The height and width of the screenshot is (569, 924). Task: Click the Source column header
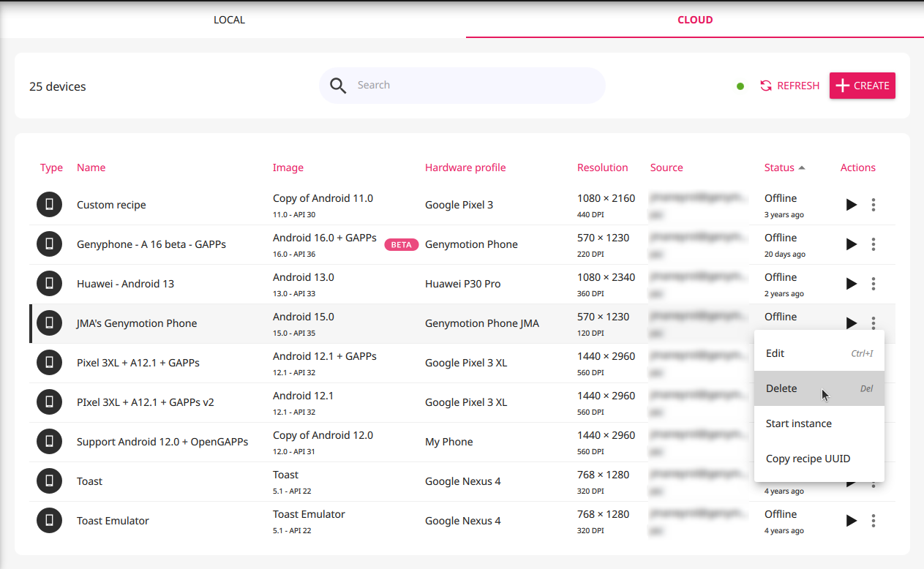pos(666,167)
